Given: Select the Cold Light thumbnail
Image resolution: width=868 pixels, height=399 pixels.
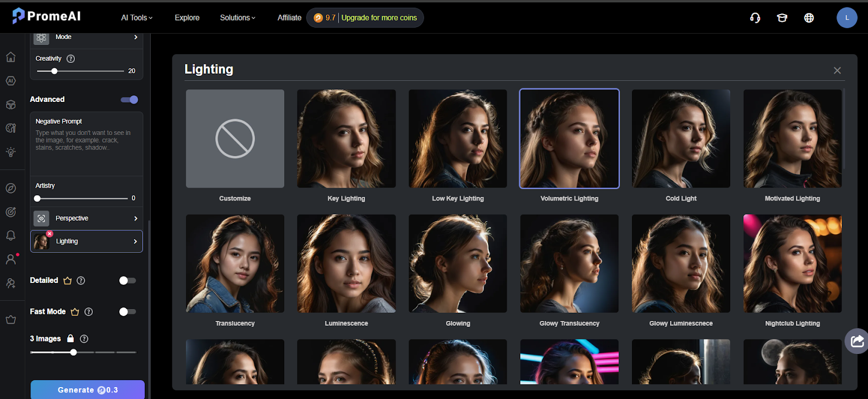Looking at the screenshot, I should click(x=681, y=139).
